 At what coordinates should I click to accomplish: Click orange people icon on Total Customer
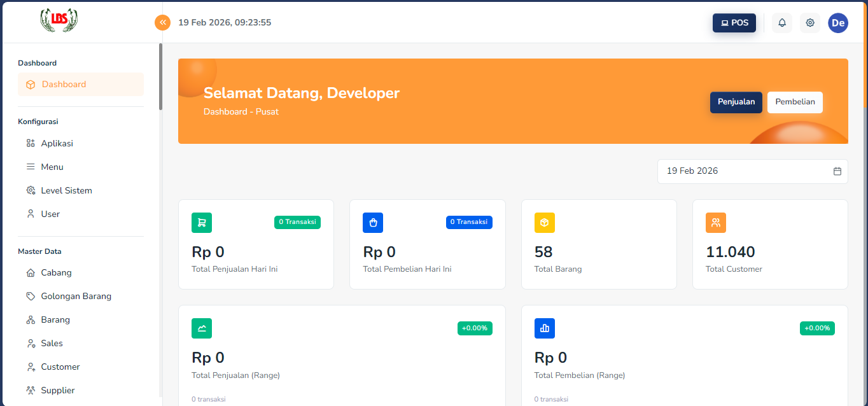[x=716, y=223]
